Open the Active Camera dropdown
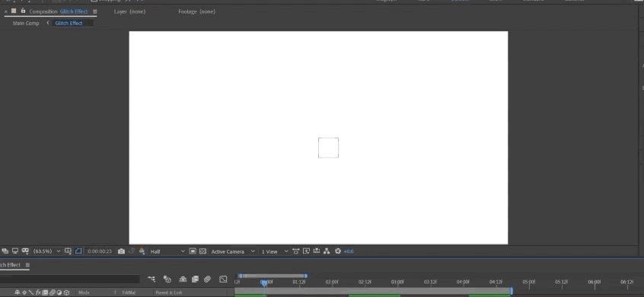 [x=232, y=251]
